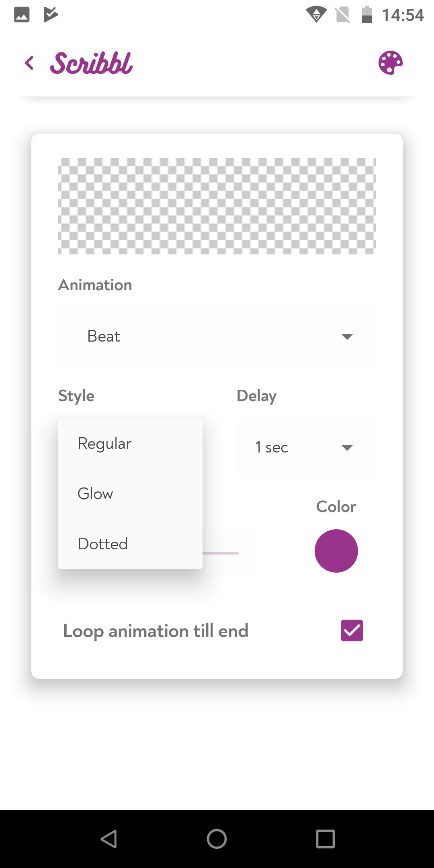Toggle looping via Loop animation till end label
Image resolution: width=434 pixels, height=868 pixels.
(x=156, y=631)
